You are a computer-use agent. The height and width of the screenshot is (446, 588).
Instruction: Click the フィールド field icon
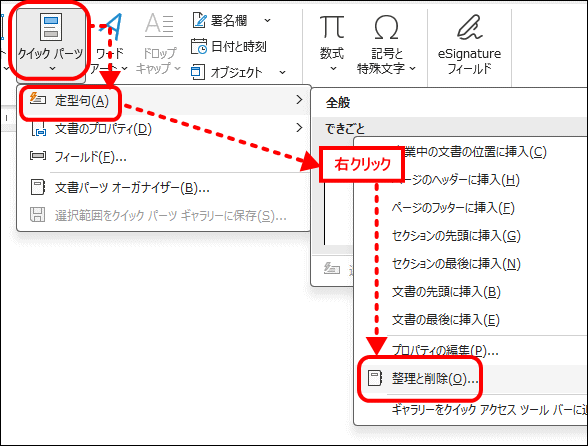coord(38,155)
